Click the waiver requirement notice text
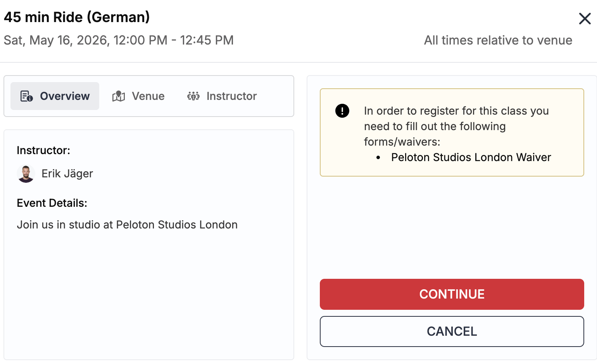Viewport: 597px width, 364px height. (456, 126)
